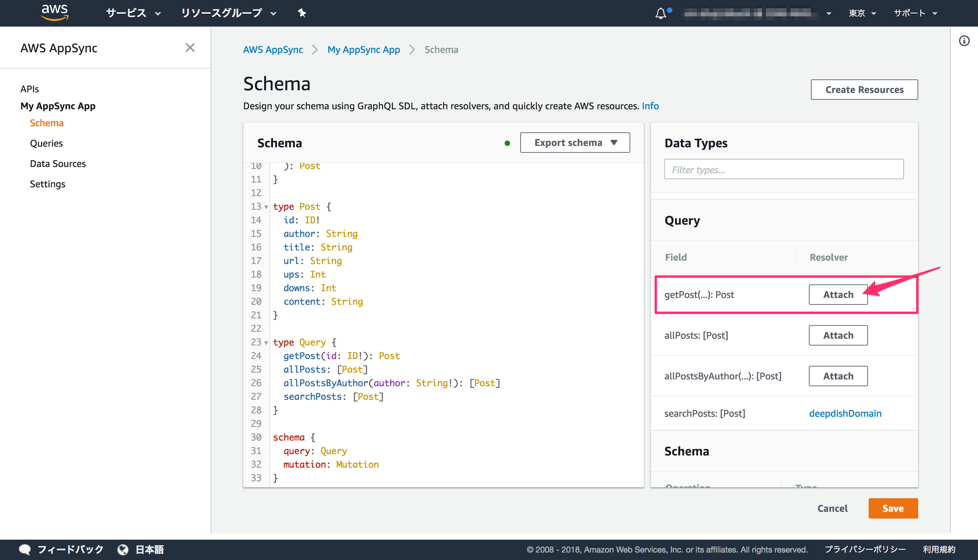Click code line 15 author: String
The image size is (978, 560).
321,234
